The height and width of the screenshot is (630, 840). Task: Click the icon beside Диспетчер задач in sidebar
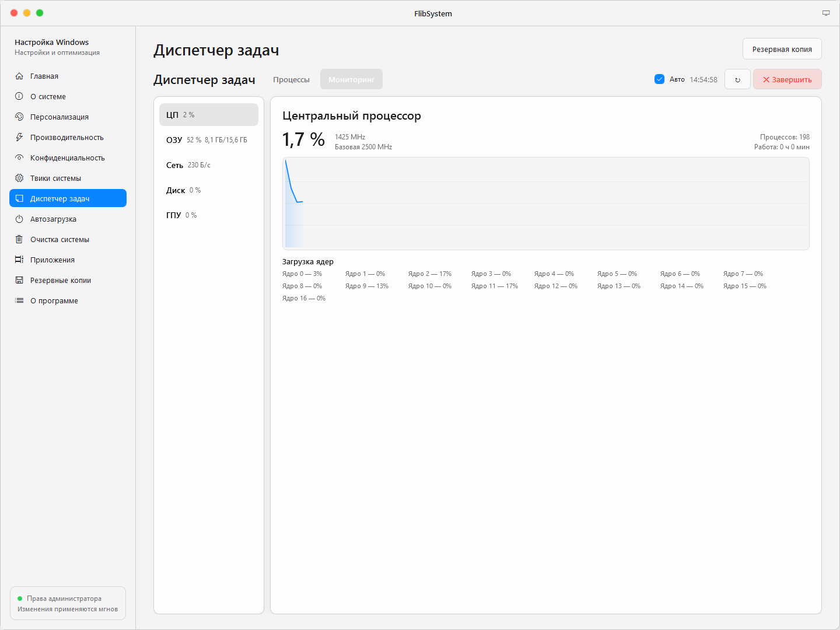19,199
